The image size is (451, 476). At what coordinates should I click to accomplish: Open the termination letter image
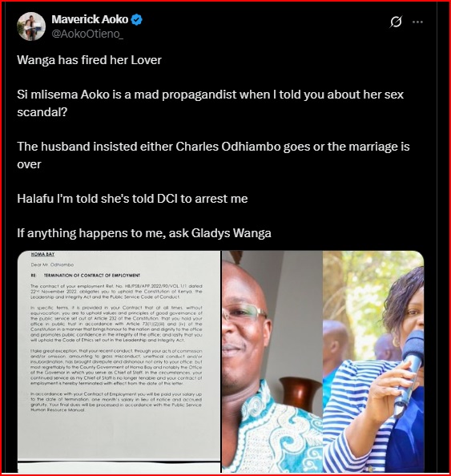(x=119, y=361)
